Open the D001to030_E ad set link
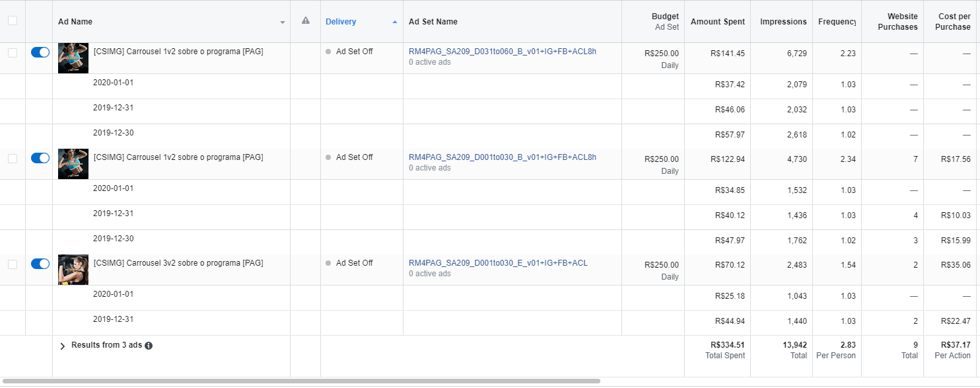980x388 pixels. 498,263
